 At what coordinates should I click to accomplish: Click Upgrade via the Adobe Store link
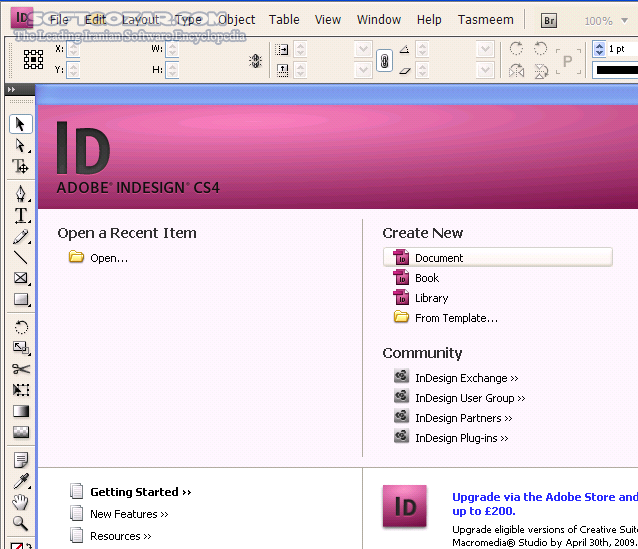(x=545, y=504)
